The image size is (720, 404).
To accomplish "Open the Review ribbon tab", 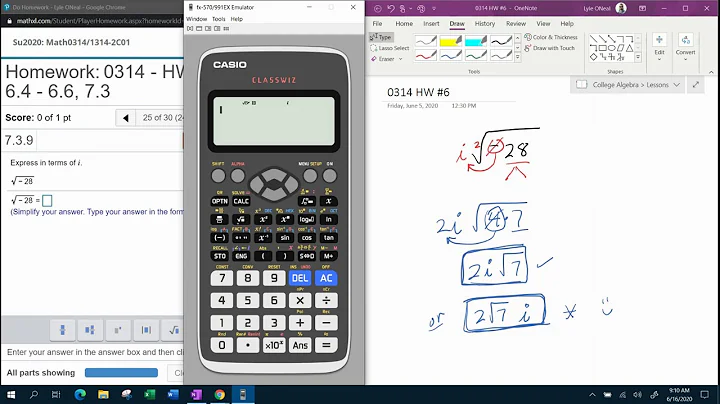I will click(516, 23).
